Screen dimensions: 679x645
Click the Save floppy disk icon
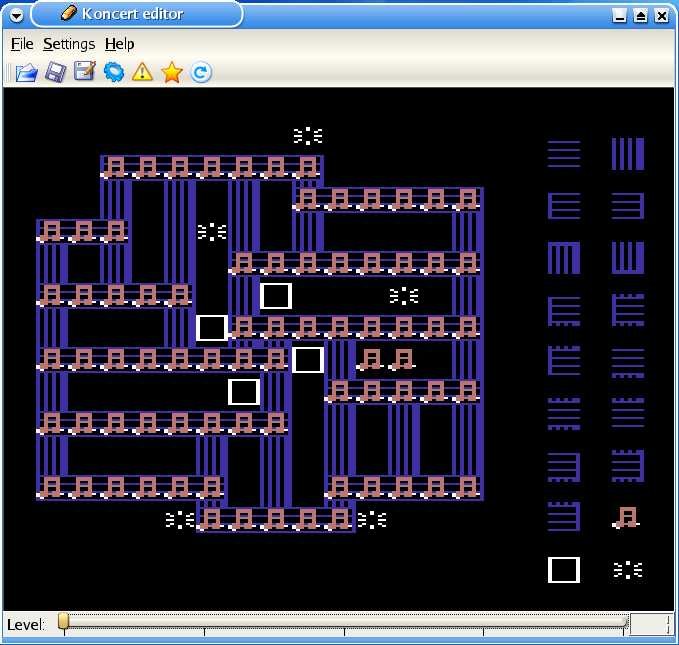(x=56, y=72)
